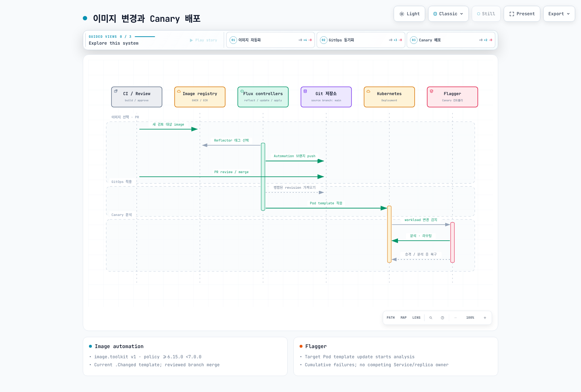The width and height of the screenshot is (581, 392).
Task: Click the 'Automation 브랜치 push' message label
Action: (x=294, y=156)
